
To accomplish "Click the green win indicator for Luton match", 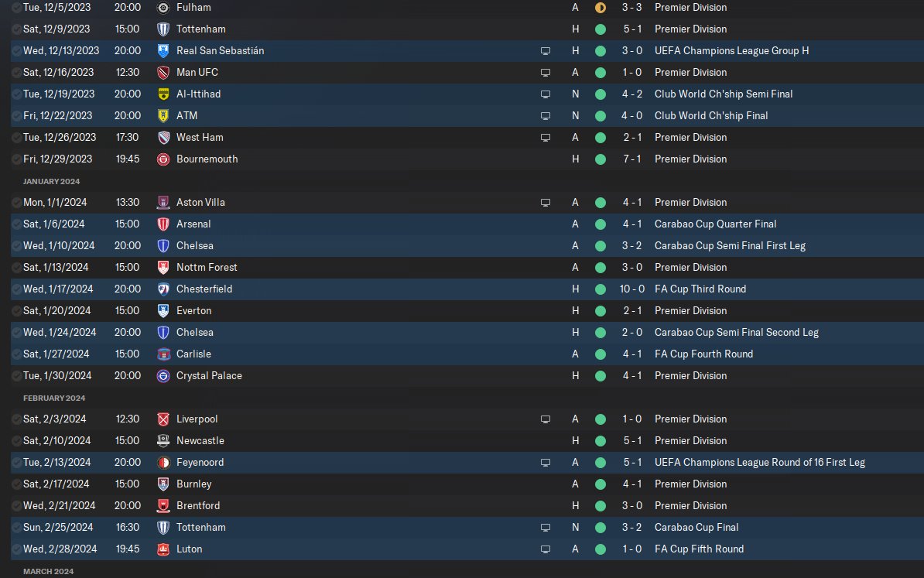I will point(601,549).
